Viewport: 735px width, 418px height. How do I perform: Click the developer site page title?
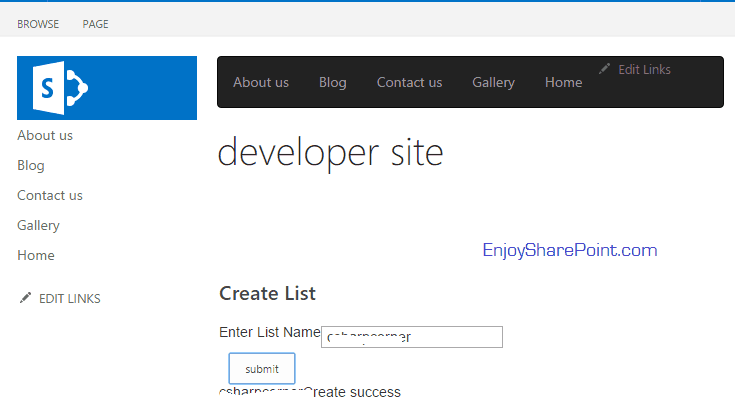(x=330, y=152)
